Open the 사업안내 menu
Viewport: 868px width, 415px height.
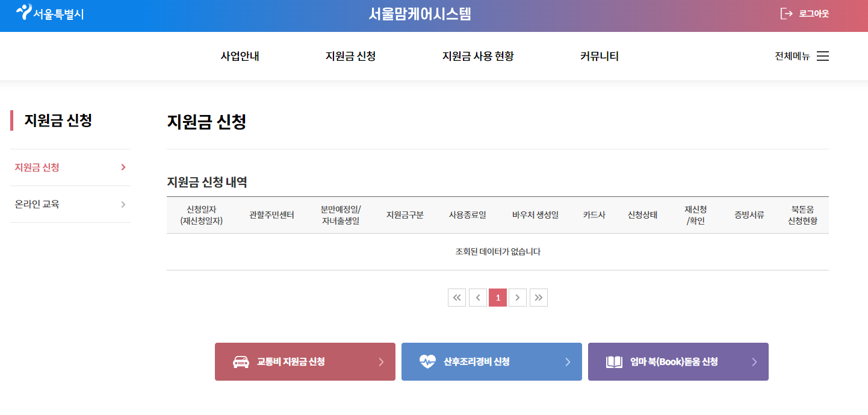(x=240, y=56)
